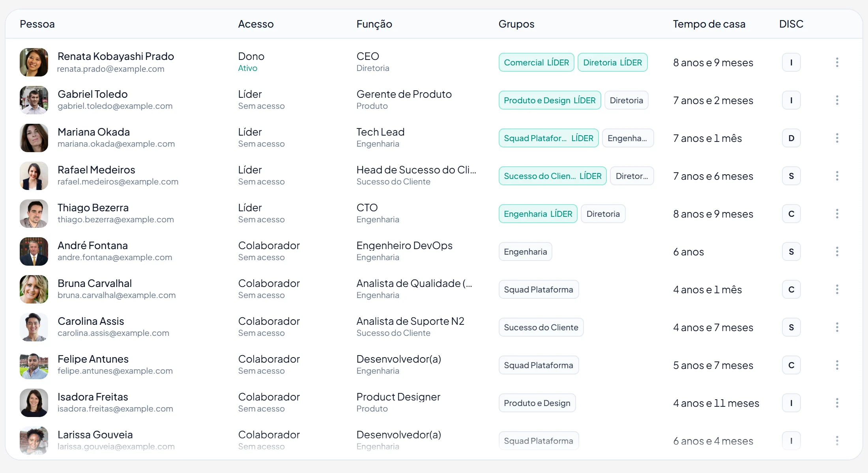868x473 pixels.
Task: Click the tenure 4 anos e 11 meses
Action: [716, 403]
